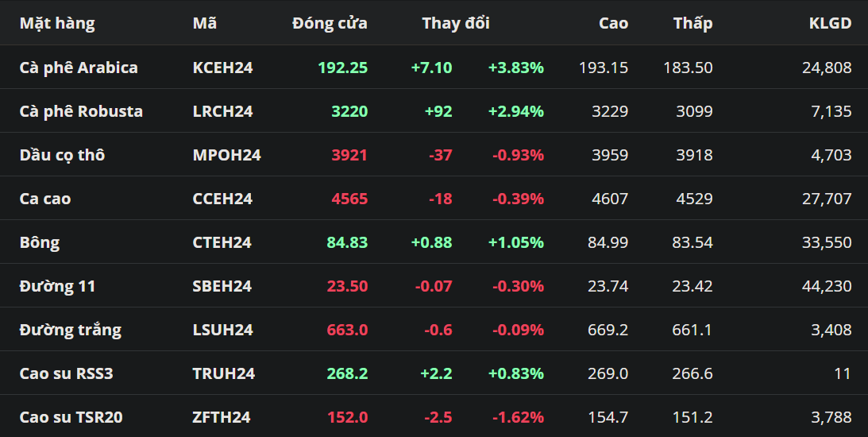Screen dimensions: 868x437
Task: Select the KLGD column header
Action: pos(830,23)
